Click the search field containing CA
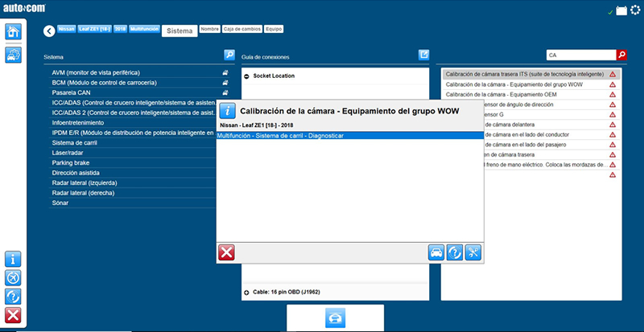644x332 pixels. point(581,55)
